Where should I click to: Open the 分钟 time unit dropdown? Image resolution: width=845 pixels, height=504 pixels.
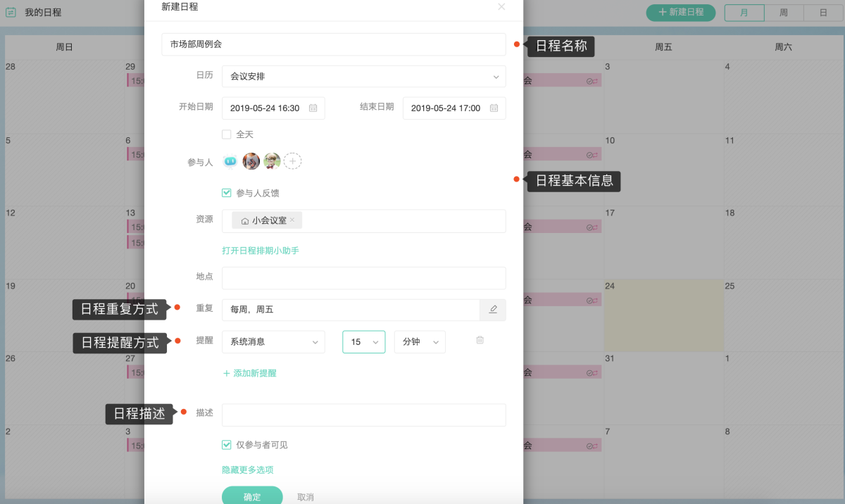pyautogui.click(x=420, y=342)
